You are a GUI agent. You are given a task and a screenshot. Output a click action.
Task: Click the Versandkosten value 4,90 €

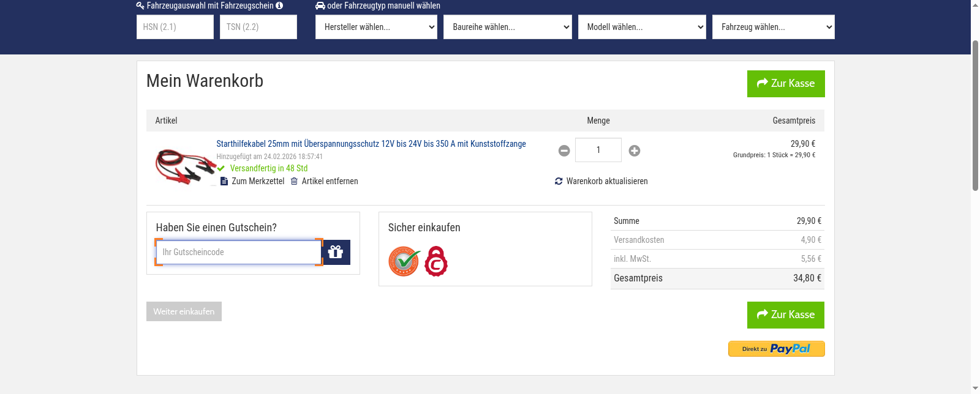coord(811,240)
